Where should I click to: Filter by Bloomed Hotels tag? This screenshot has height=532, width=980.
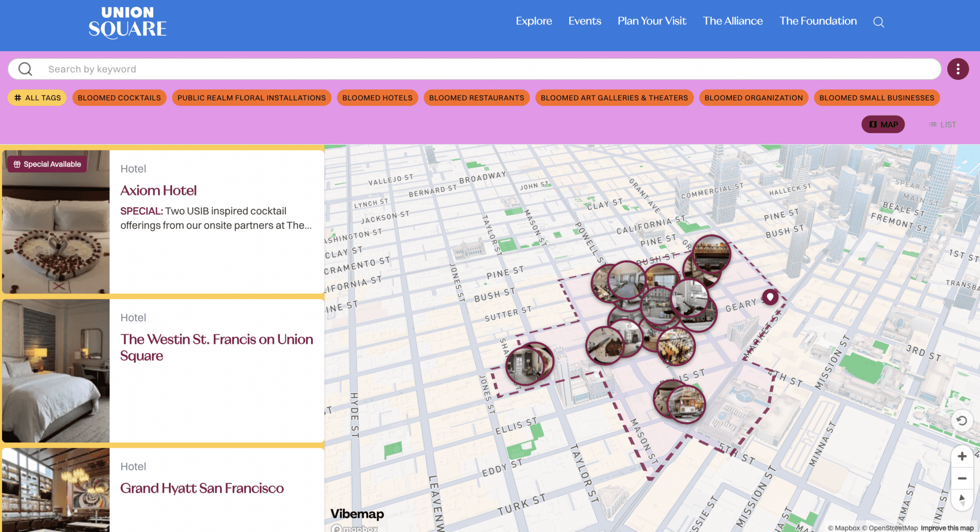(x=377, y=97)
